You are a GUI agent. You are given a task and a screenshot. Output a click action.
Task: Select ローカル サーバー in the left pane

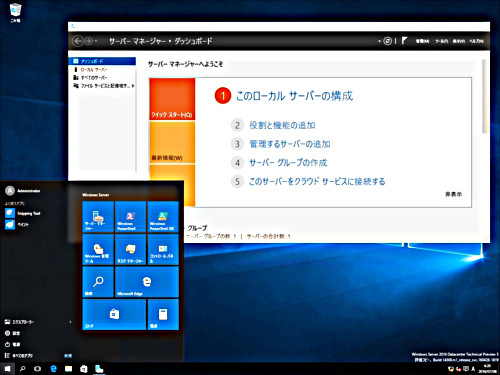coord(102,69)
